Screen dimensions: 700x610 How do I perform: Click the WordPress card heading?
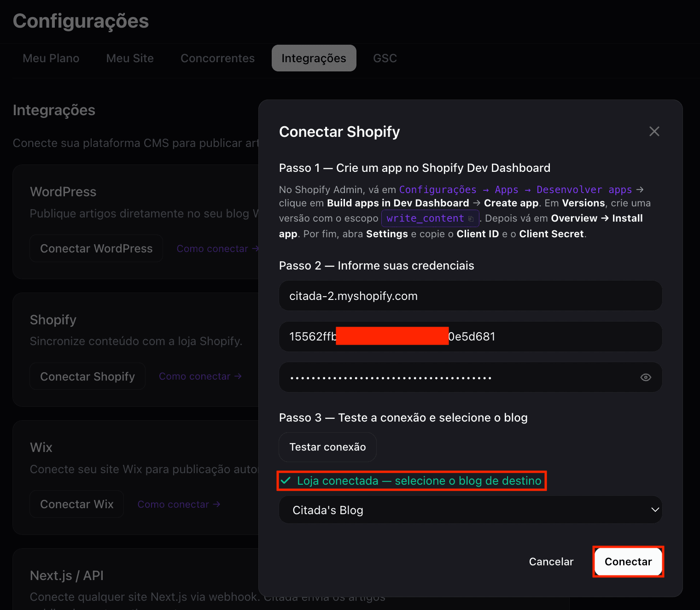tap(63, 192)
